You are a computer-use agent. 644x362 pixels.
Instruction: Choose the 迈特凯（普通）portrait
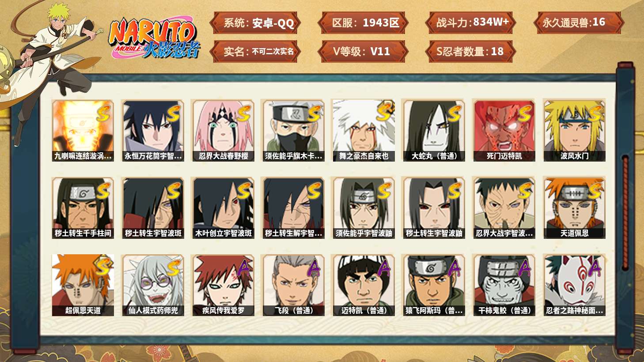[x=364, y=285]
